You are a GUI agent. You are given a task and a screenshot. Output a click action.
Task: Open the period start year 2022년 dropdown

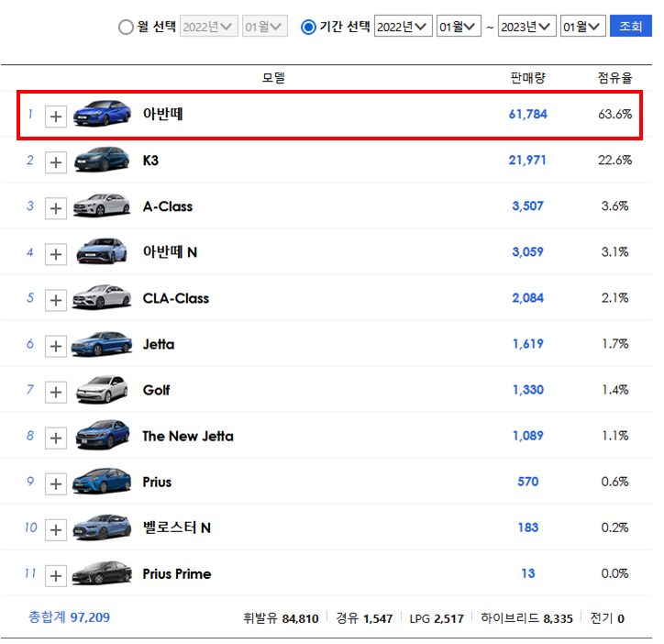coord(403,27)
